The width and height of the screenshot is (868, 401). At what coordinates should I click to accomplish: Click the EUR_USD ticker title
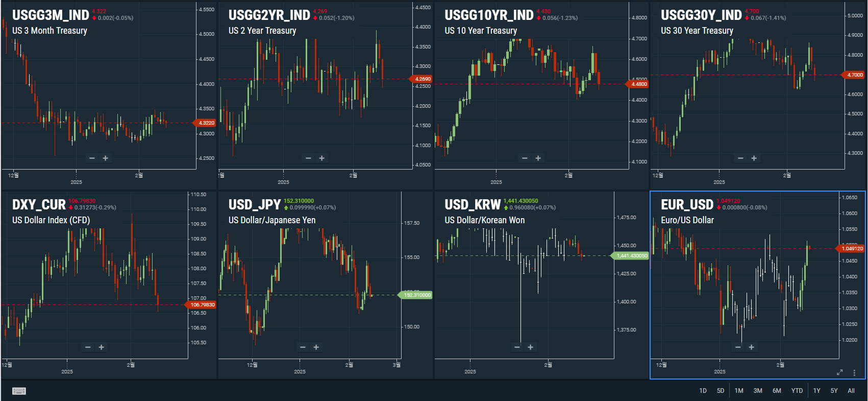coord(687,205)
